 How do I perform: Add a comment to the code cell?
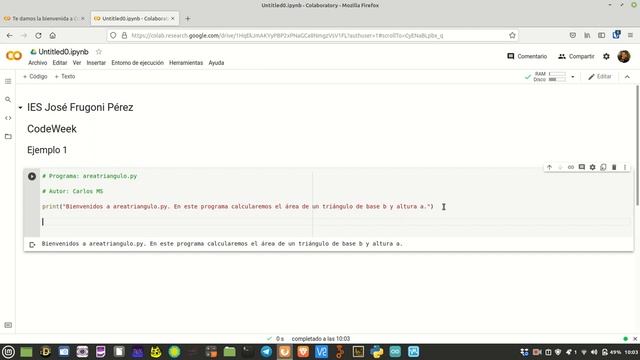pos(582,167)
